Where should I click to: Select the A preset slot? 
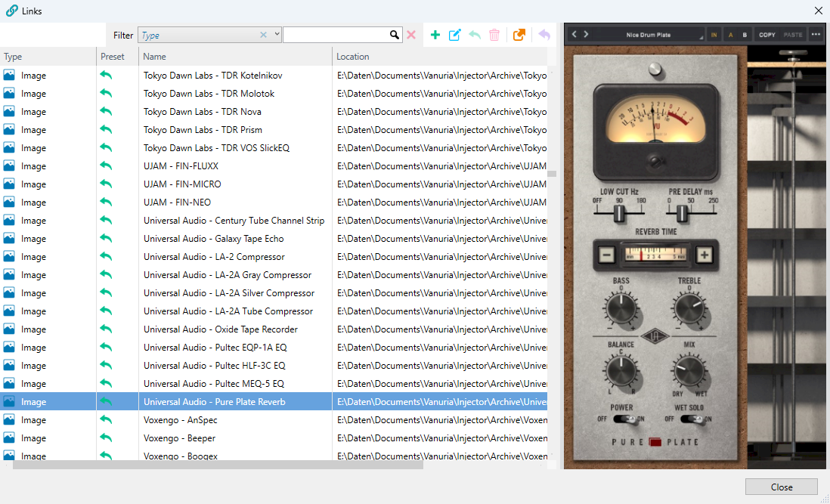730,35
